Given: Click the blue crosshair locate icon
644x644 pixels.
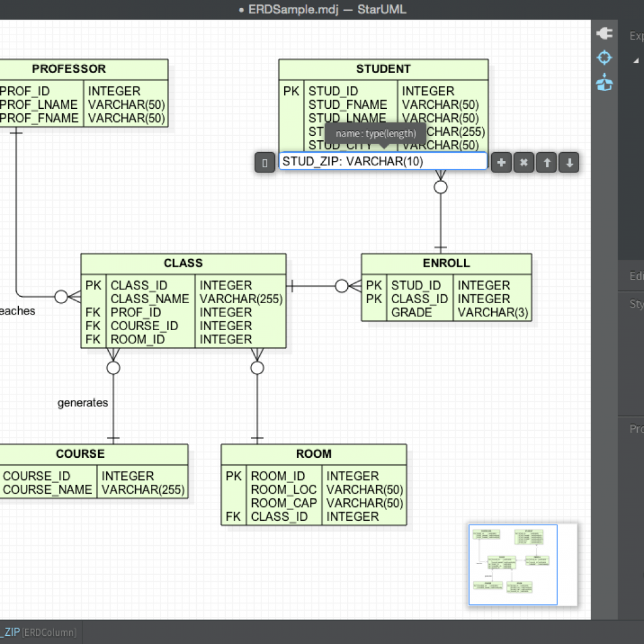Looking at the screenshot, I should point(604,57).
